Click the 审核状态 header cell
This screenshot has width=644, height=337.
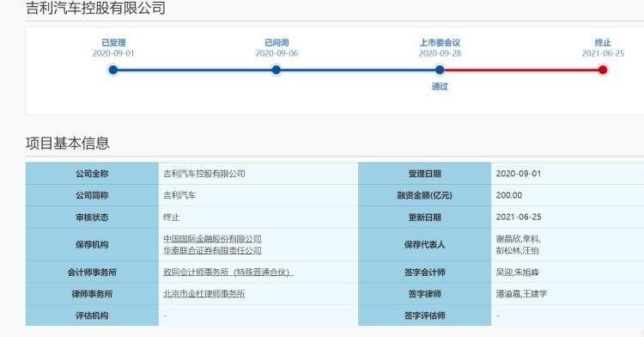92,217
